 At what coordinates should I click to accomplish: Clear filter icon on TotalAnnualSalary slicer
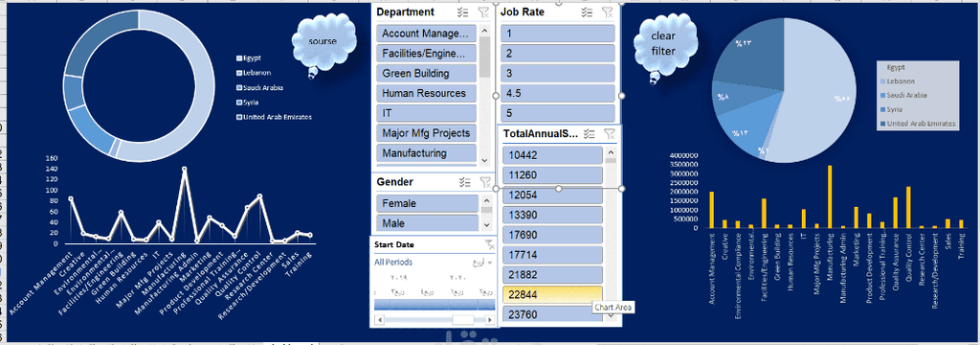[610, 133]
